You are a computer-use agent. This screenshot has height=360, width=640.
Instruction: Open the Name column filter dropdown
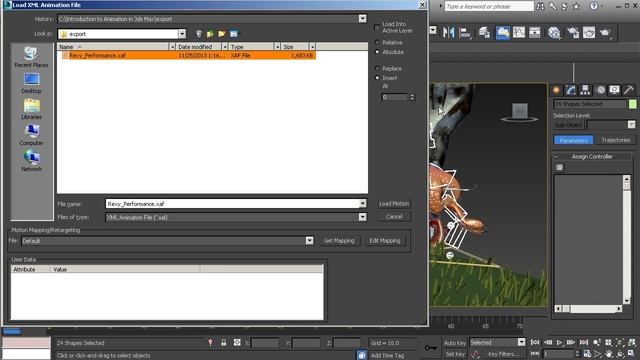[x=172, y=47]
